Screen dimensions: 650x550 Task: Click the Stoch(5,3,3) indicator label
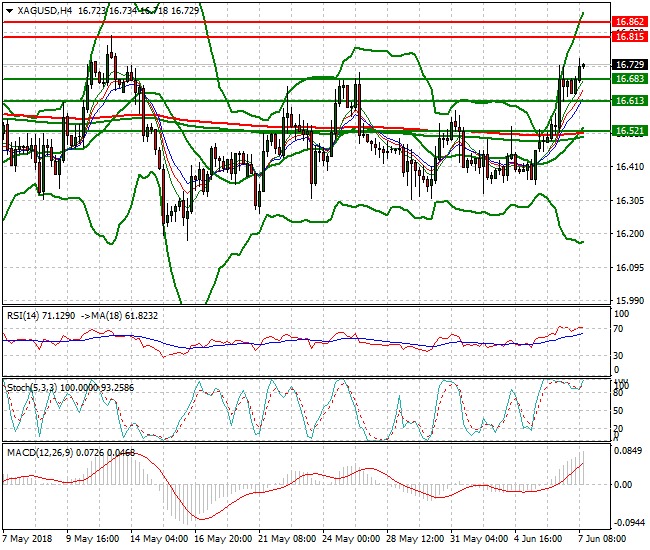point(32,385)
